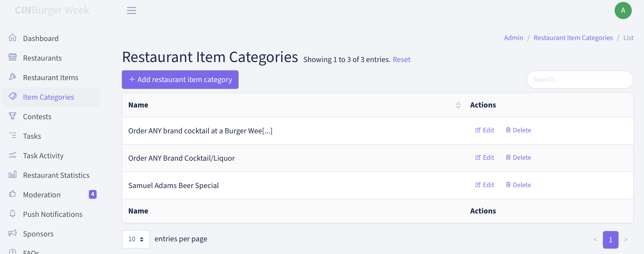
Task: Toggle the hamburger sidebar menu
Action: [131, 11]
